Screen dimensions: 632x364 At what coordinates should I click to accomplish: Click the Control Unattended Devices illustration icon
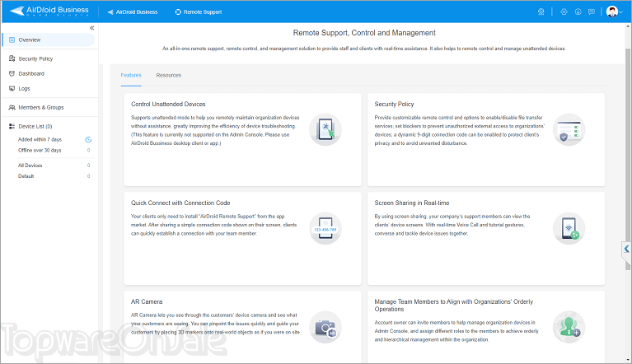325,129
